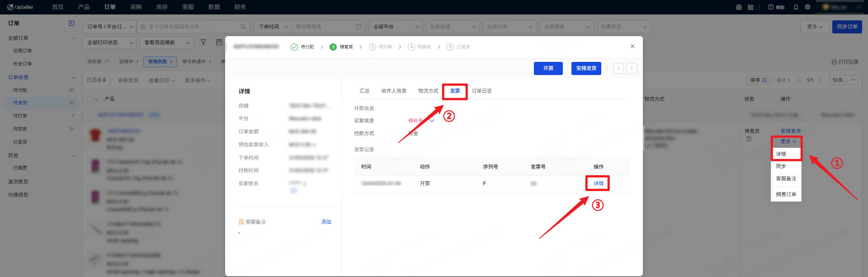
Task: Click the multi-order number search field
Action: [193, 27]
